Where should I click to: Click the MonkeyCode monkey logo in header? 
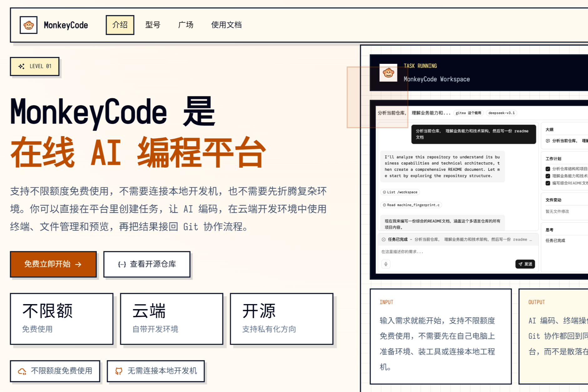coord(28,25)
